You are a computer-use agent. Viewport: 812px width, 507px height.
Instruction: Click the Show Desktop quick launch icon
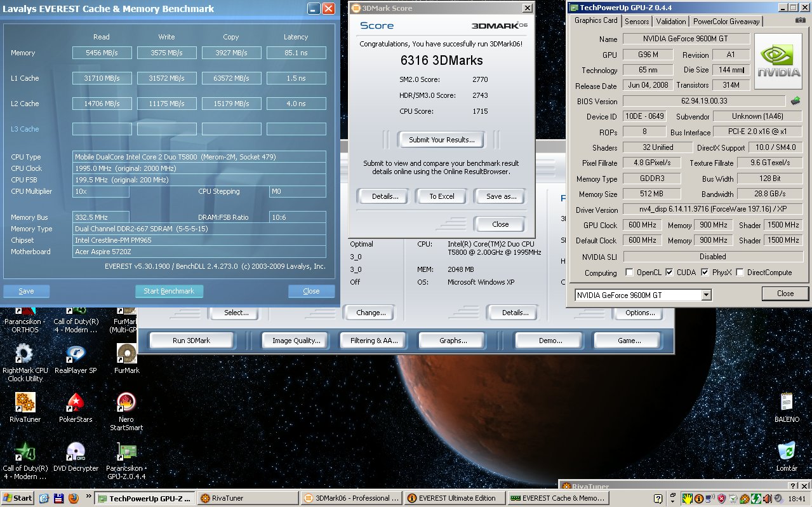44,499
